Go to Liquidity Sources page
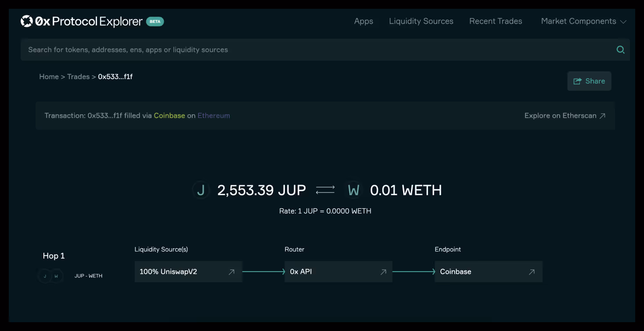This screenshot has width=644, height=331. coord(421,21)
